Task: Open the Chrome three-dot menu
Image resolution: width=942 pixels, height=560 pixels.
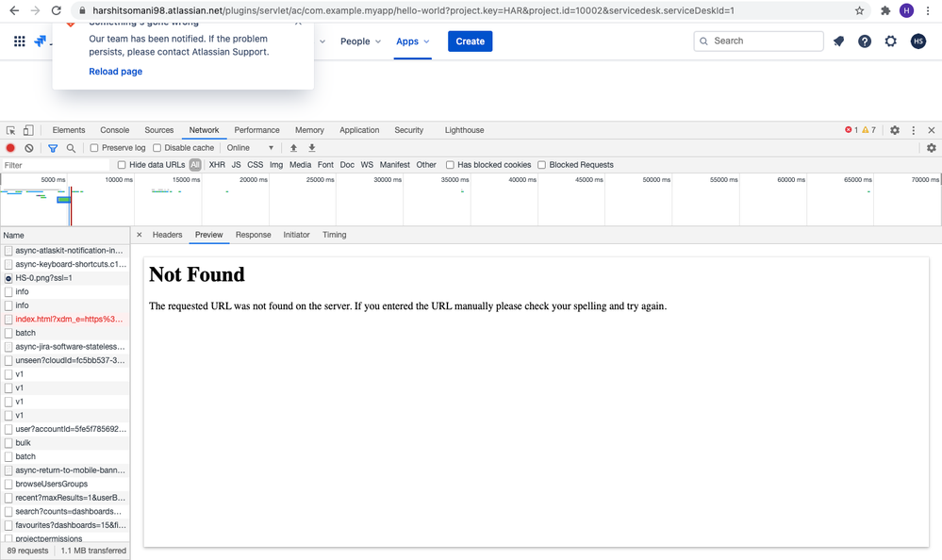Action: point(928,10)
